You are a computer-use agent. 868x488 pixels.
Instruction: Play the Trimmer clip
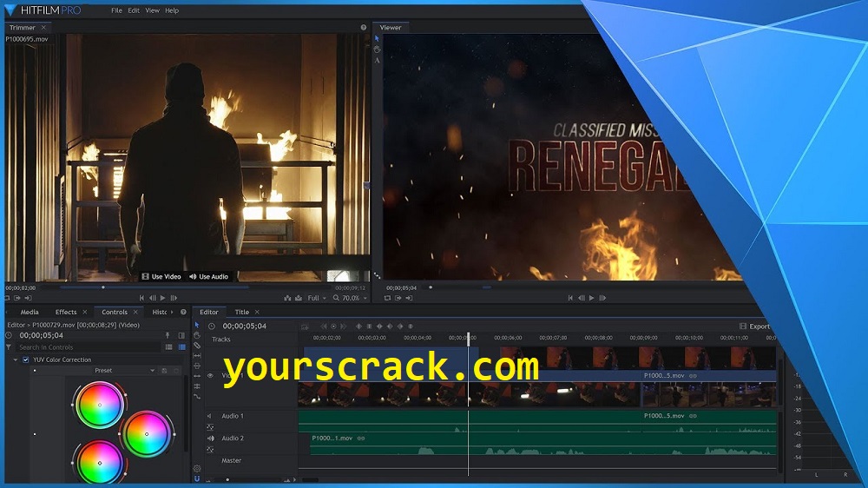163,298
